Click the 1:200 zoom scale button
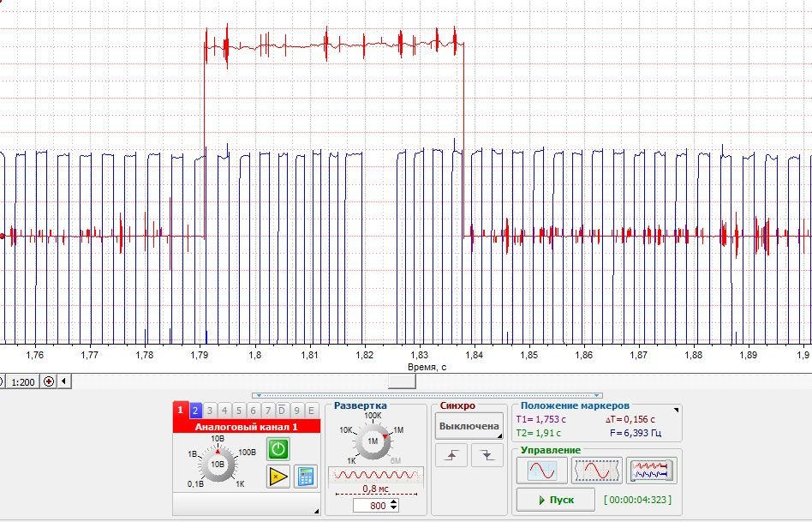Image resolution: width=812 pixels, height=522 pixels. pos(22,381)
